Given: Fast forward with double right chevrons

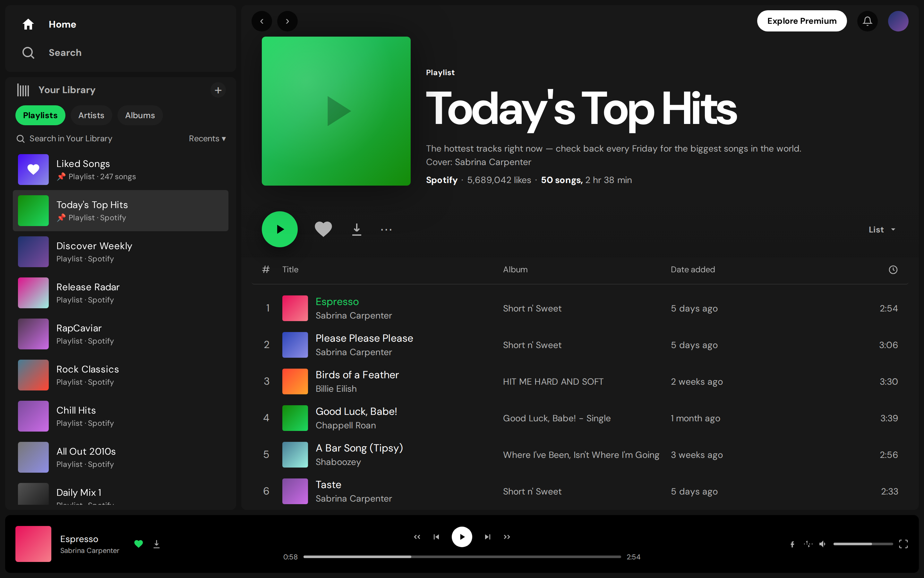Looking at the screenshot, I should pos(507,537).
